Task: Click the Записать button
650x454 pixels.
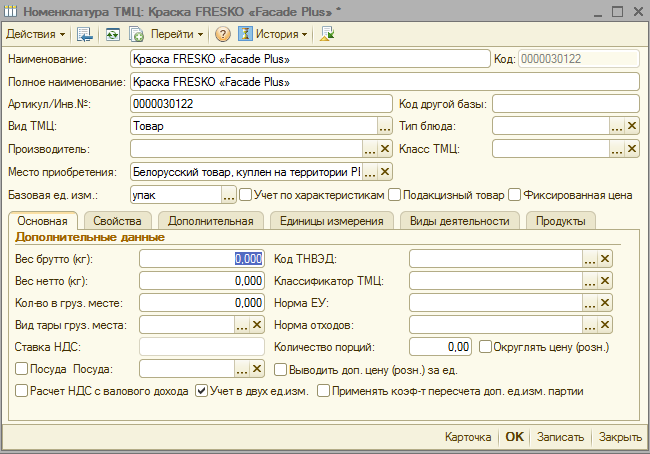Action: pos(559,437)
